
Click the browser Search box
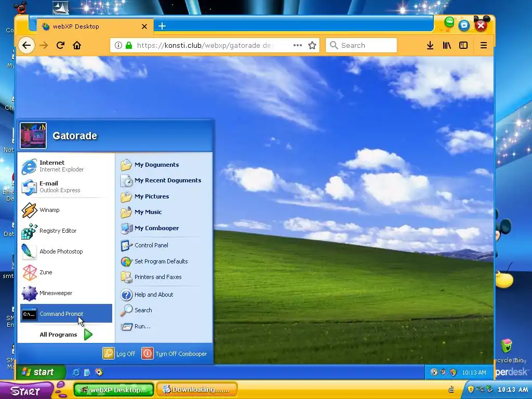click(361, 46)
